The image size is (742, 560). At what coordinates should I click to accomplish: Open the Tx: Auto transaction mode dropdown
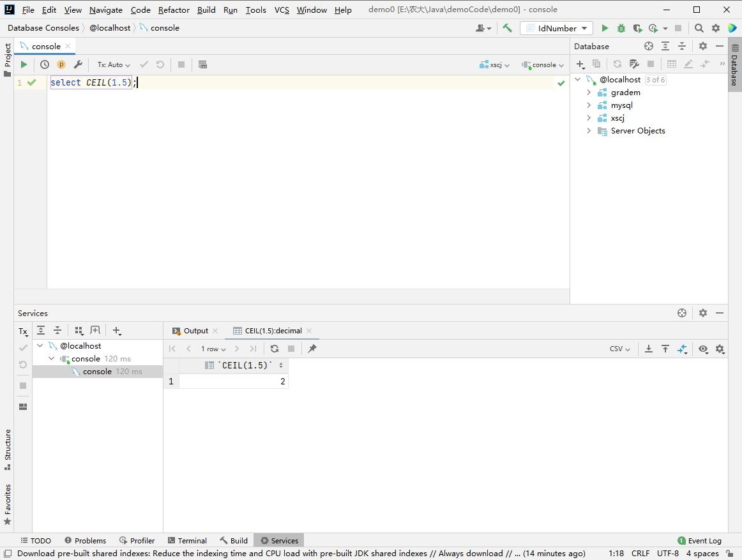point(114,64)
